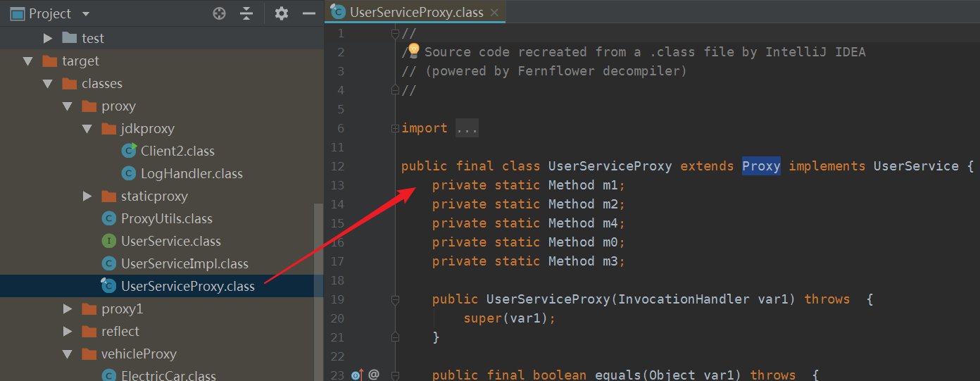Collapse the classes folder

pyautogui.click(x=48, y=84)
